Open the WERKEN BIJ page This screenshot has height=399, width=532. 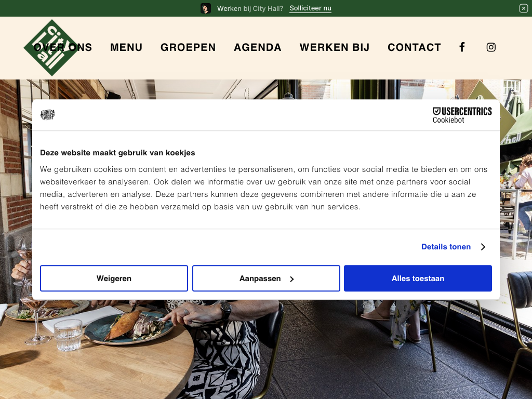click(335, 47)
